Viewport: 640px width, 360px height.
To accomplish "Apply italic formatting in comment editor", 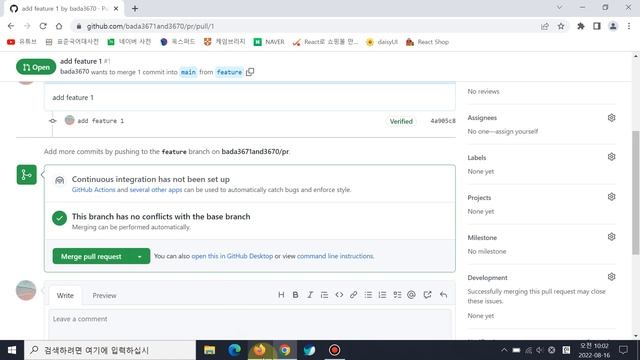I will pyautogui.click(x=310, y=295).
